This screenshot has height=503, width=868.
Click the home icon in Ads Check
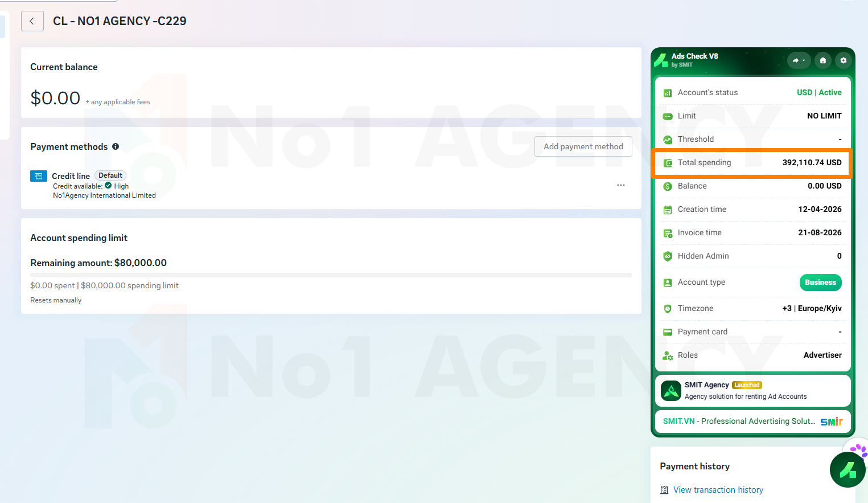[823, 60]
